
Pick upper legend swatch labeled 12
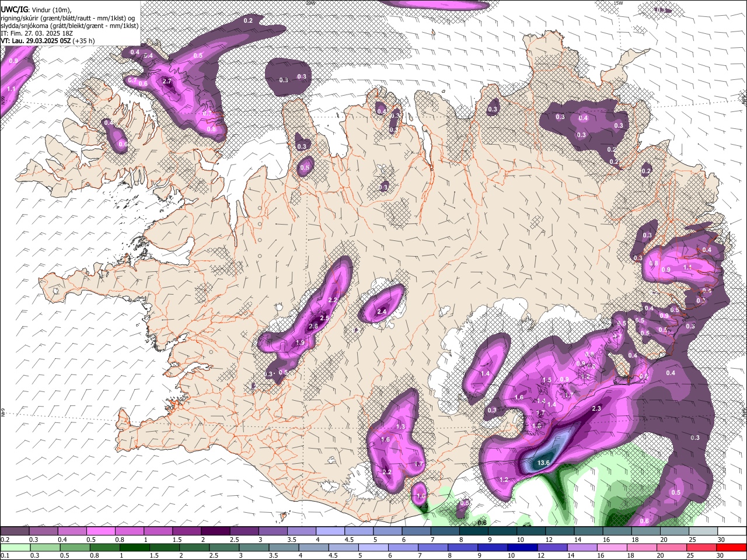tap(559, 531)
